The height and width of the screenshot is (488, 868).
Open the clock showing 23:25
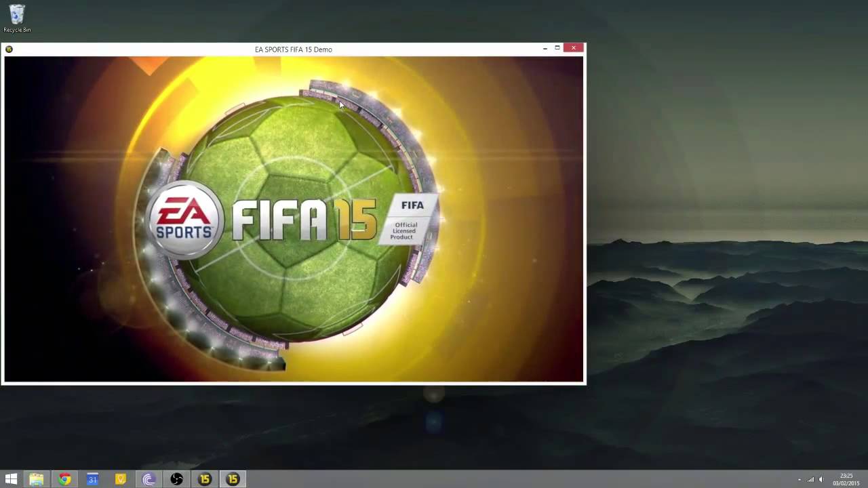click(x=846, y=479)
